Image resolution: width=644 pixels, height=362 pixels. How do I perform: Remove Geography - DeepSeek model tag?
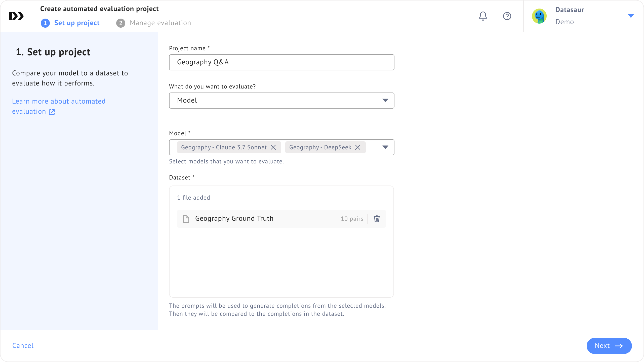pyautogui.click(x=358, y=147)
